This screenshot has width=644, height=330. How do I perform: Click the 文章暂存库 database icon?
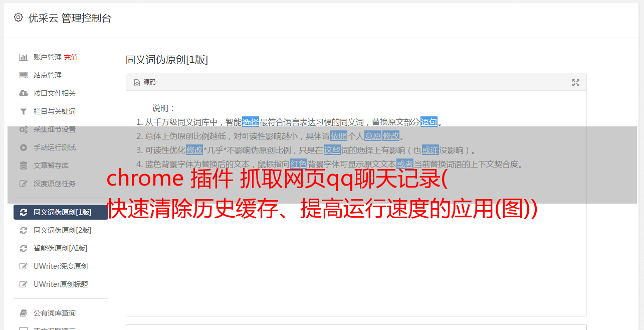coord(23,166)
